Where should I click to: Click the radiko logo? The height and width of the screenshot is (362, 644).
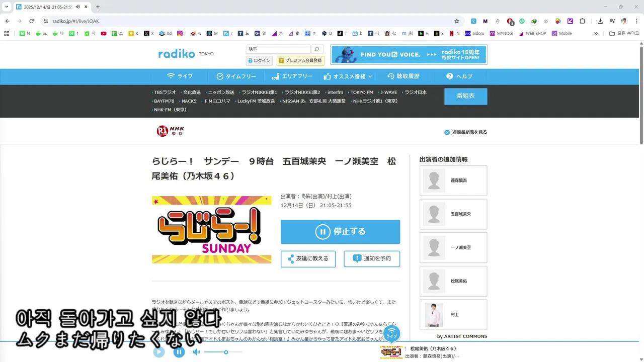tap(177, 54)
